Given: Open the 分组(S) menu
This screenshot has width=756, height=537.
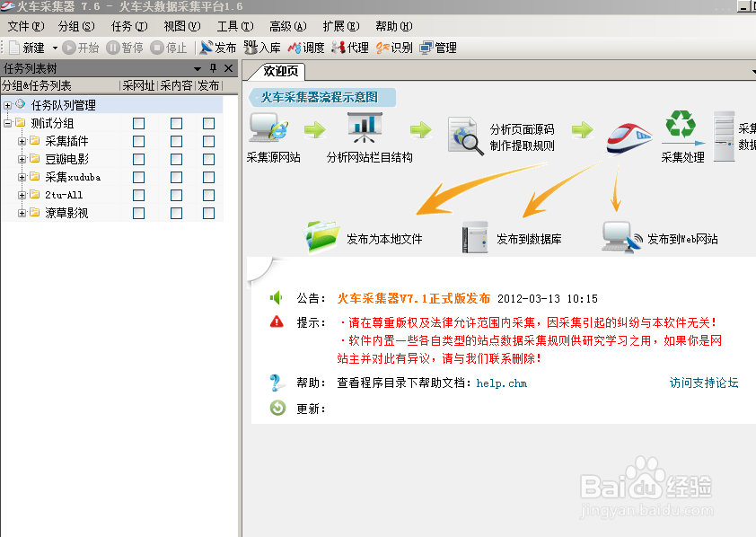Looking at the screenshot, I should click(76, 26).
